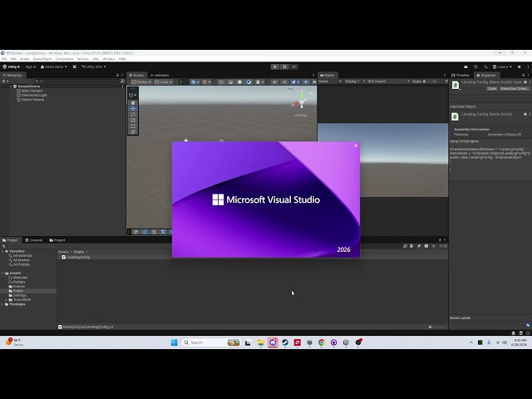The image size is (532, 399).
Task: Switch to the Timeline tab
Action: (461, 76)
